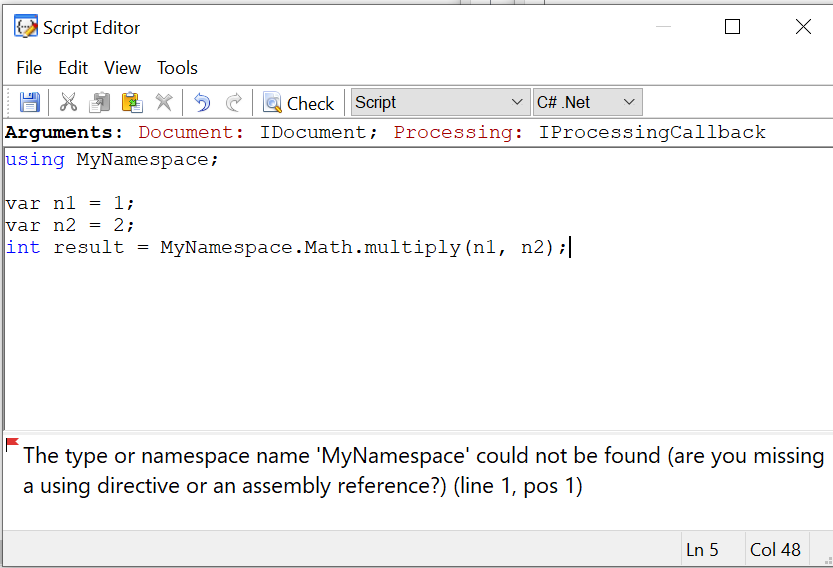
Task: Open the Edit menu
Action: pos(73,68)
